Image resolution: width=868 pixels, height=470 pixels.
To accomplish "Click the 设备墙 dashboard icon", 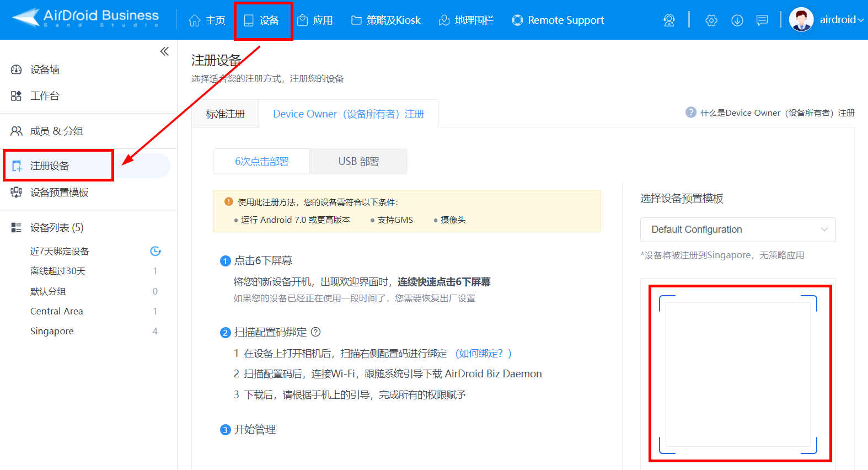I will (x=17, y=70).
